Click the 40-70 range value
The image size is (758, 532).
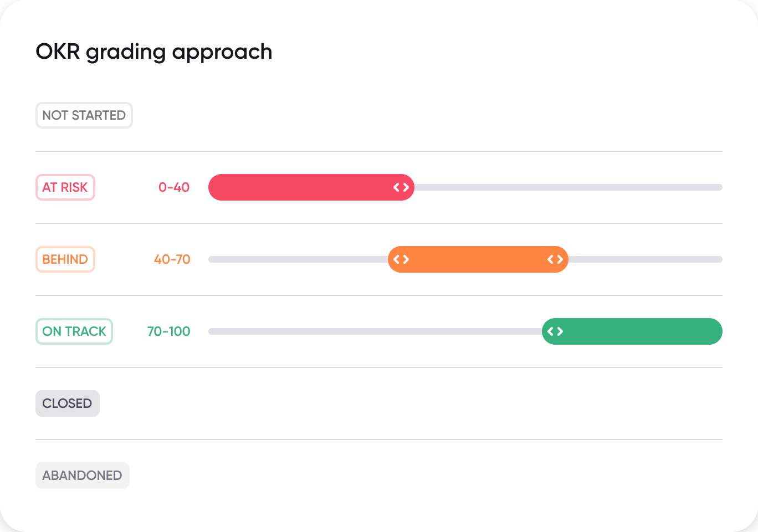click(172, 259)
